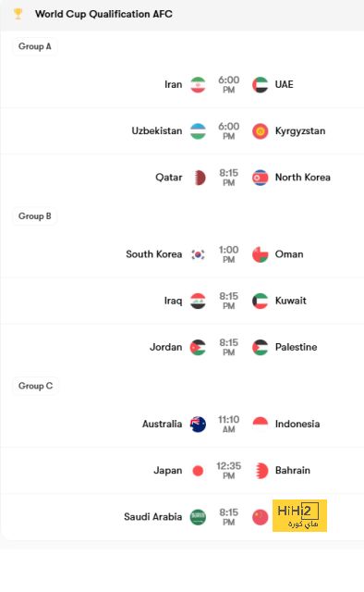Select the South Korea flag icon
364x592 pixels.
pyautogui.click(x=198, y=254)
